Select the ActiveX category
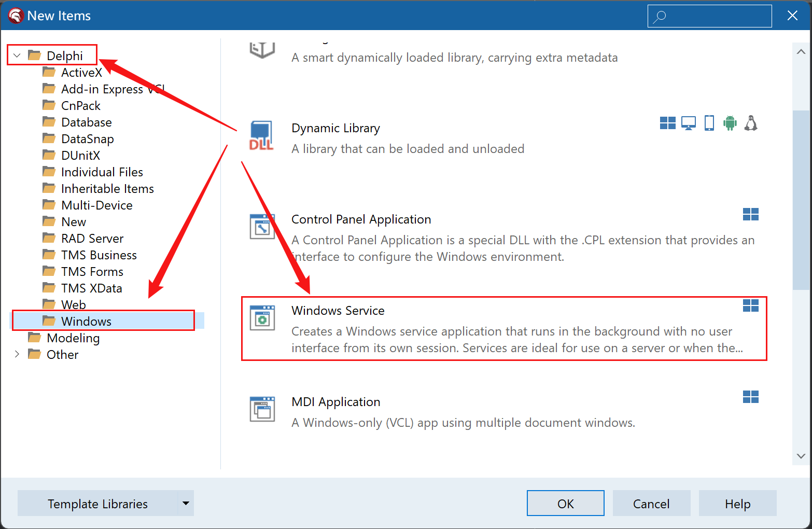The image size is (812, 529). [x=81, y=73]
